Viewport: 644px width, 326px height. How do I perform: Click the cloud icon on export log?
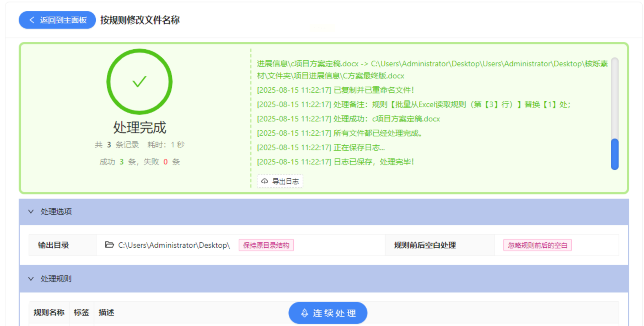265,181
